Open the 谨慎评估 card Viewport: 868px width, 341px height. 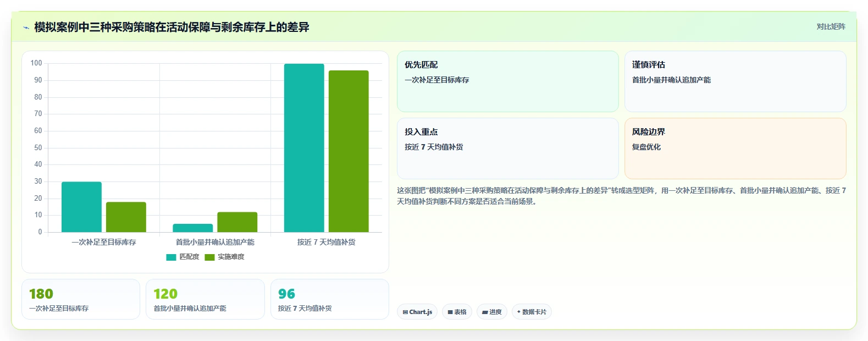(736, 81)
